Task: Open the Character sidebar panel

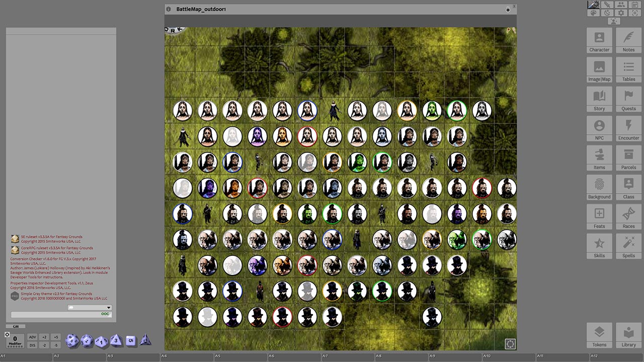Action: tap(599, 40)
